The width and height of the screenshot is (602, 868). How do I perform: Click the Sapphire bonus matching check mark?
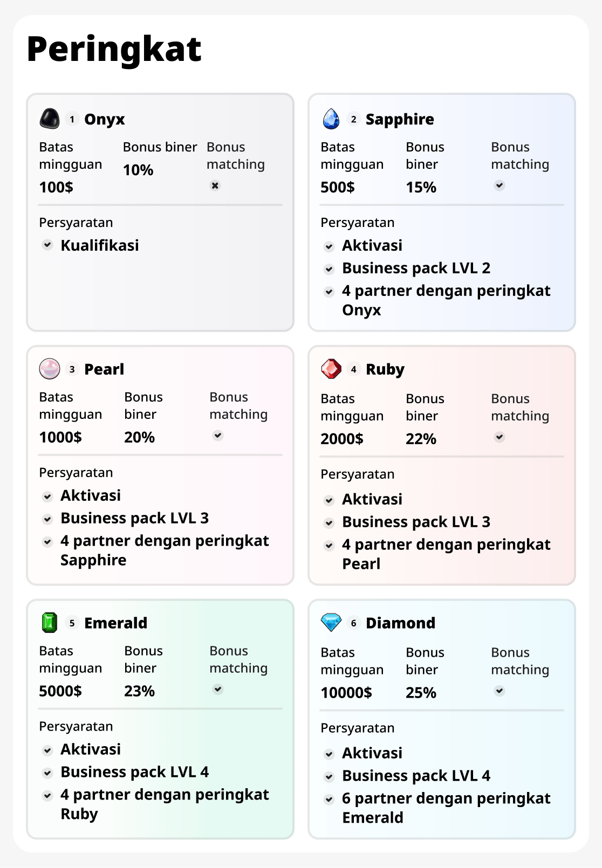(500, 185)
